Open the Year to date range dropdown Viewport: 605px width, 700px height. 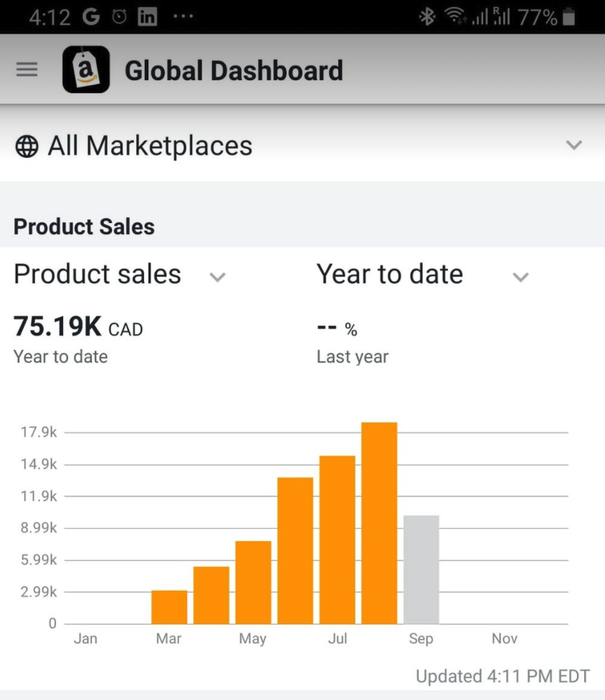coord(520,278)
